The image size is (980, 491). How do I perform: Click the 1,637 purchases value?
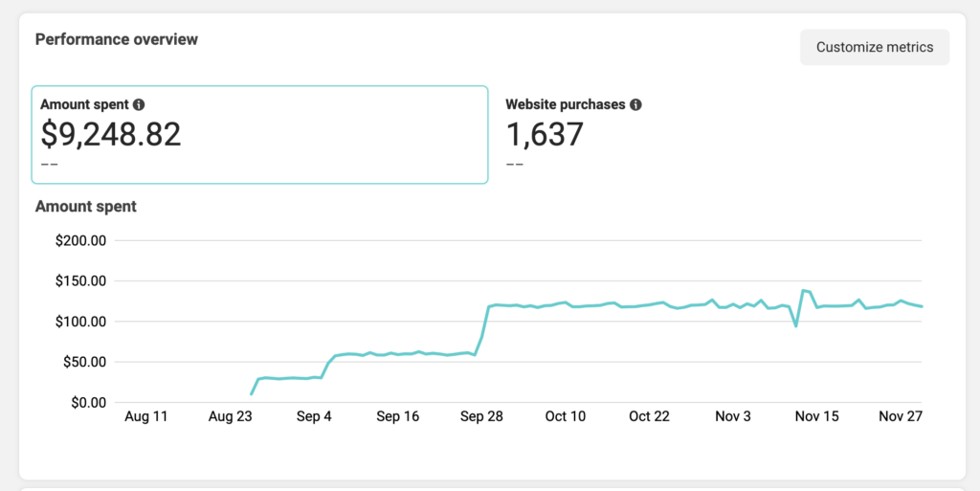point(545,135)
